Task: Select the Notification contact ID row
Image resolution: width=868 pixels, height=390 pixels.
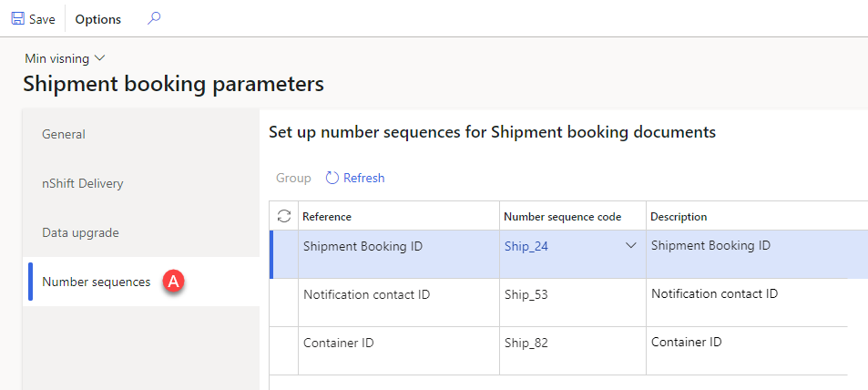Action: (x=559, y=303)
